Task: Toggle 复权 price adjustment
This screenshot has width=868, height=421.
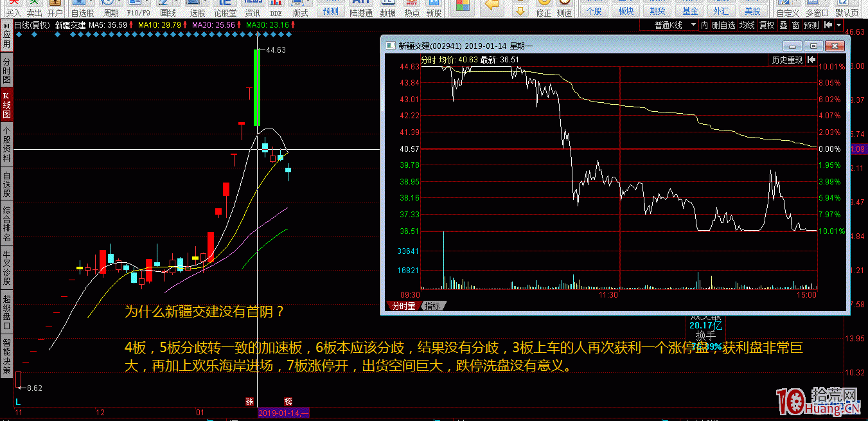Action: click(x=767, y=25)
